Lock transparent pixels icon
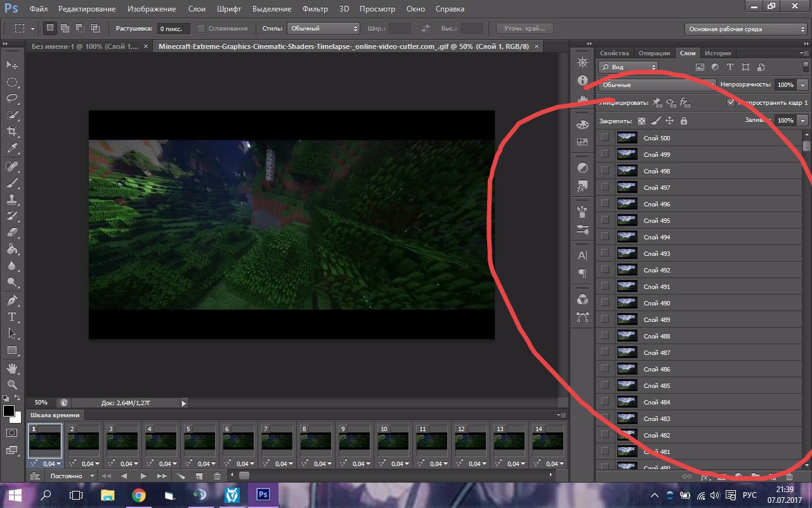812x508 pixels. pos(642,121)
